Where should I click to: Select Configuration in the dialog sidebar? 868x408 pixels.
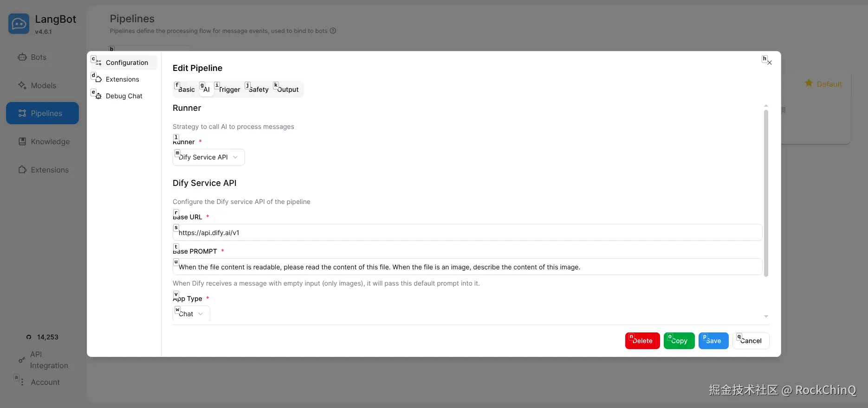tap(124, 63)
